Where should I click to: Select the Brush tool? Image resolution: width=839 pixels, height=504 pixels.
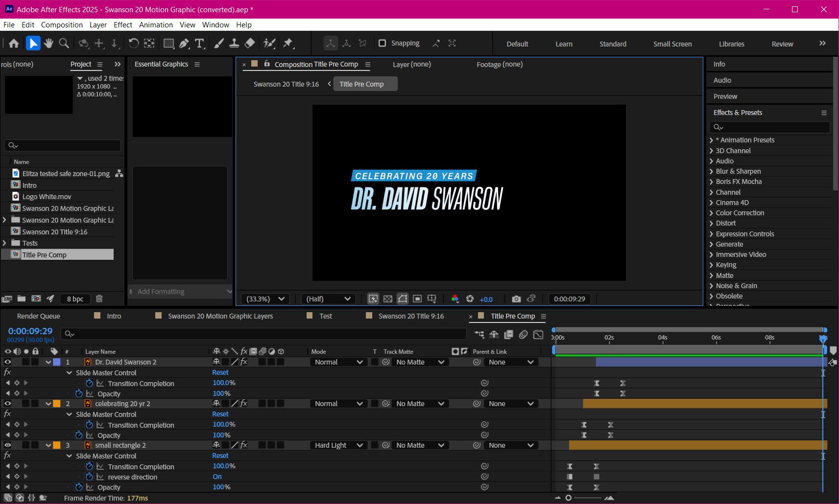219,44
